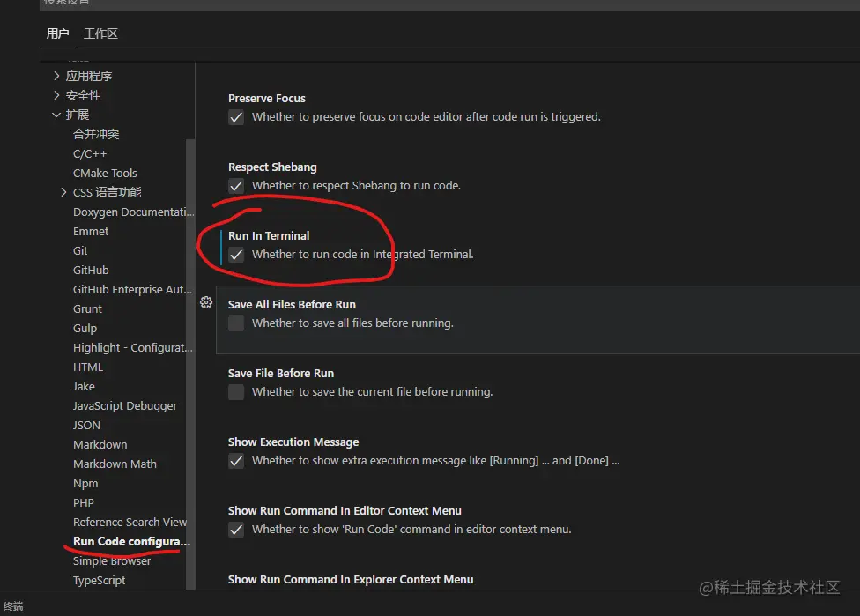Switch to the 工作区 settings tab
The height and width of the screenshot is (616, 860).
coord(100,33)
